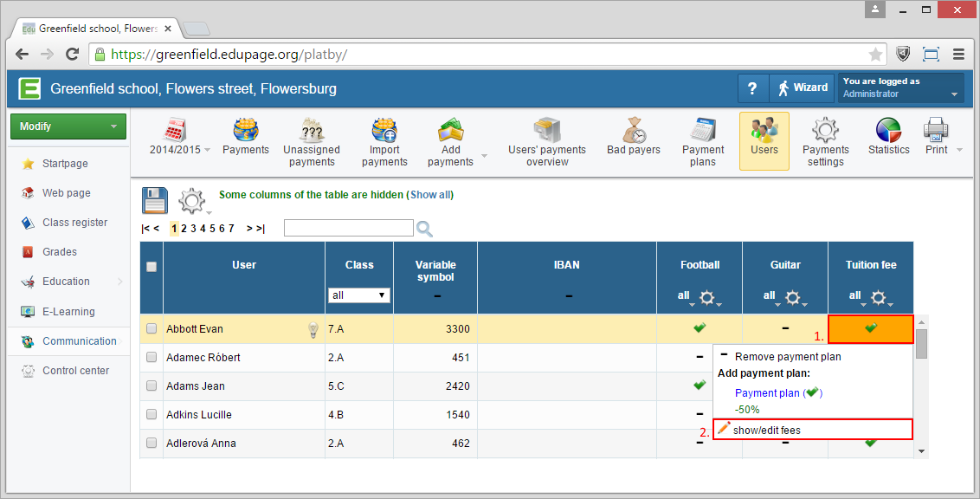
Task: Bookmark page with star icon
Action: point(875,55)
